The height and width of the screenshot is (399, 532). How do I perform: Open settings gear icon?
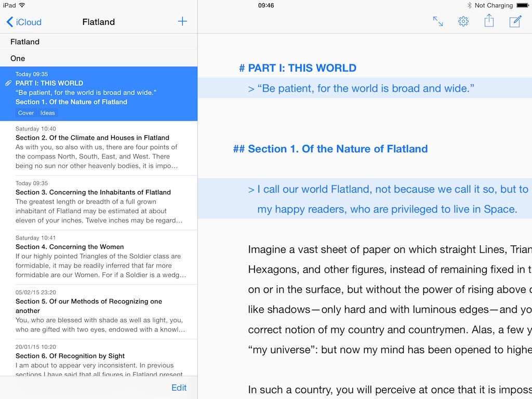pos(463,22)
